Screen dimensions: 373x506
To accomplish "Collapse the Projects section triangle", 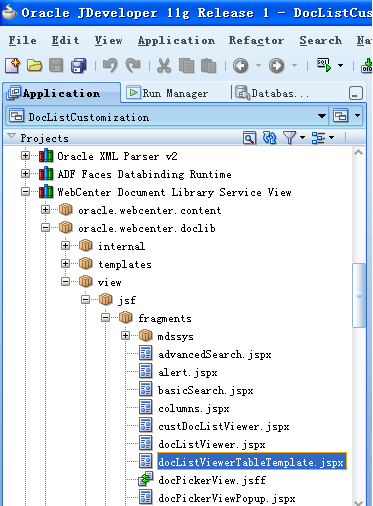I will click(11, 136).
